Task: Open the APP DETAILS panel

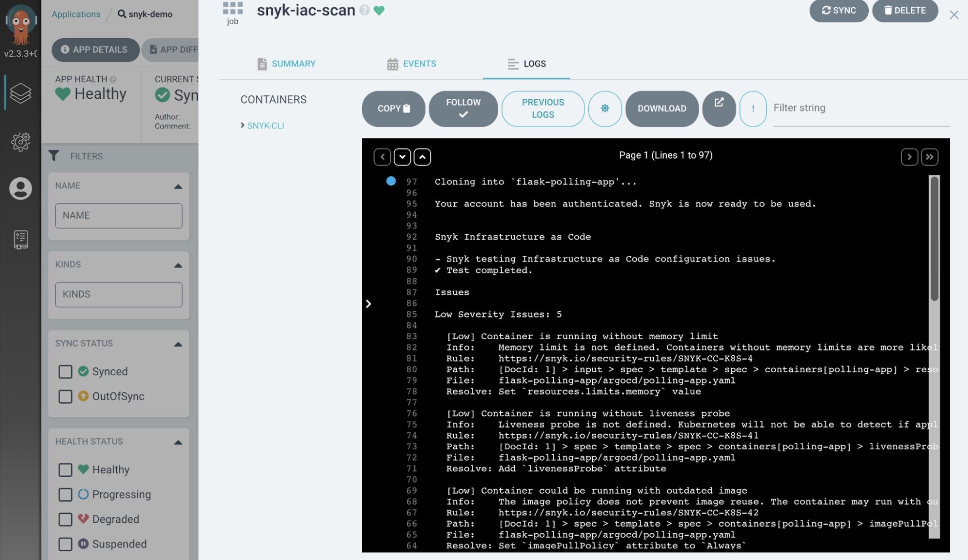Action: [x=93, y=49]
